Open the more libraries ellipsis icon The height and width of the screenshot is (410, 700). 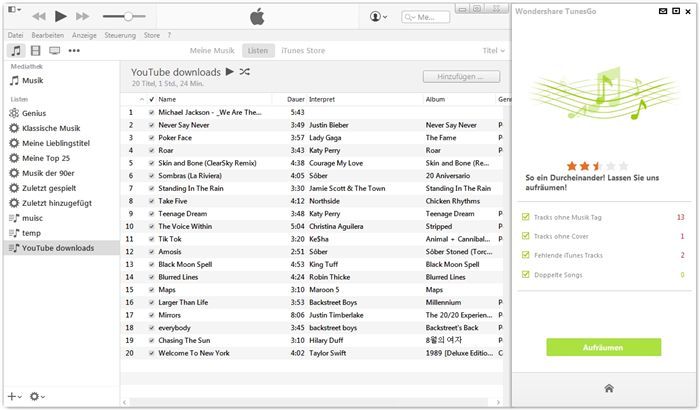(x=74, y=50)
